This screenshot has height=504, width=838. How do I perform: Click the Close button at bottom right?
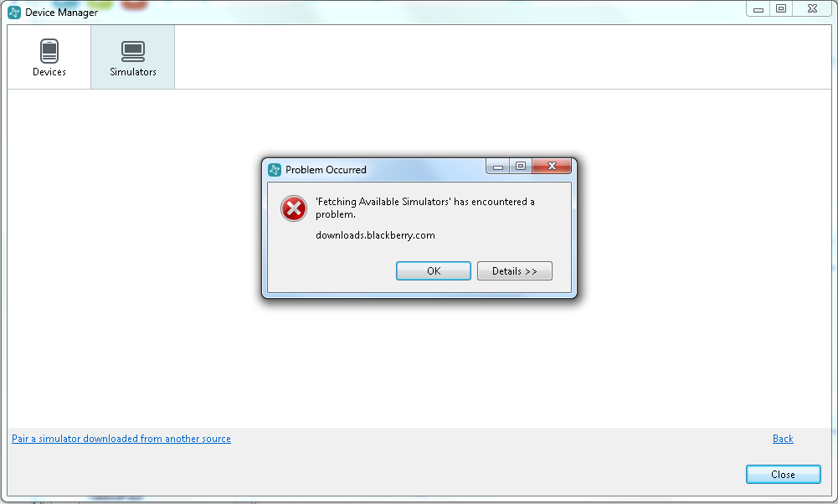tap(783, 474)
